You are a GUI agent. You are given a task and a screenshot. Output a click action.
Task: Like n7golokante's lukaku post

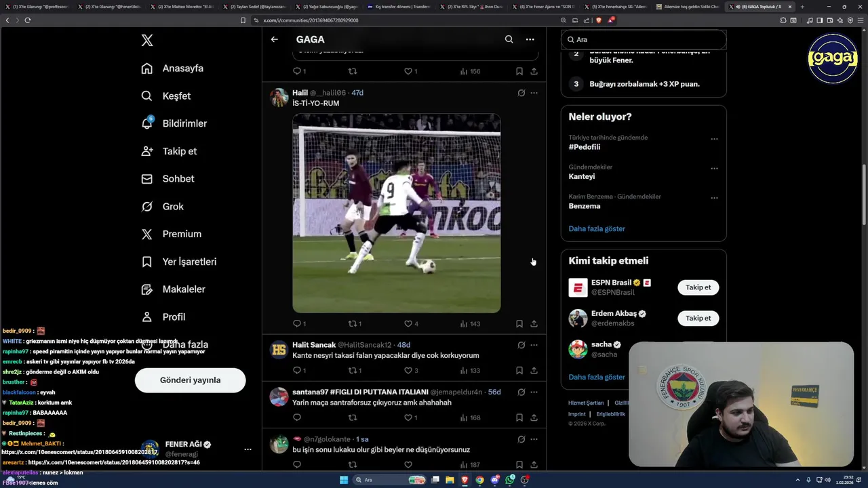tap(408, 465)
